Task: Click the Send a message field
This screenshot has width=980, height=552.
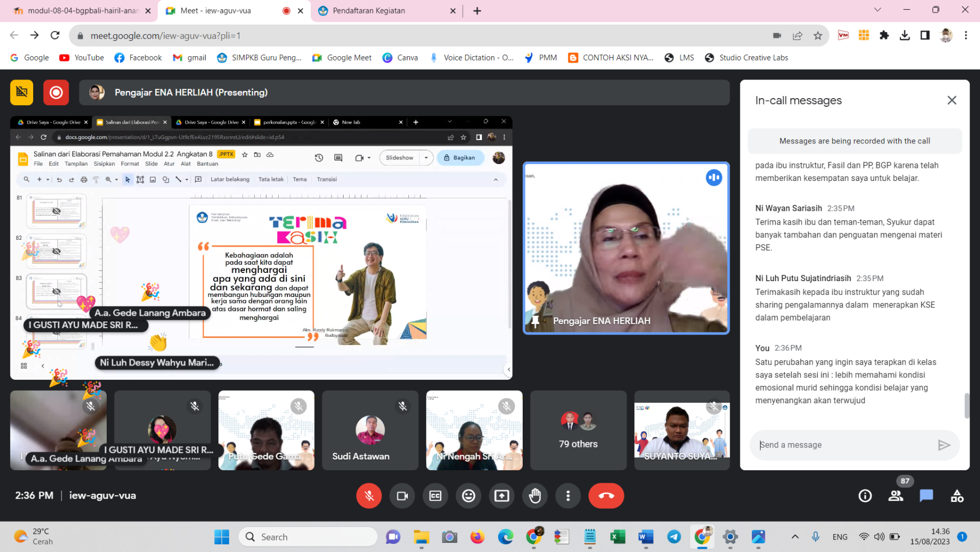Action: click(844, 445)
